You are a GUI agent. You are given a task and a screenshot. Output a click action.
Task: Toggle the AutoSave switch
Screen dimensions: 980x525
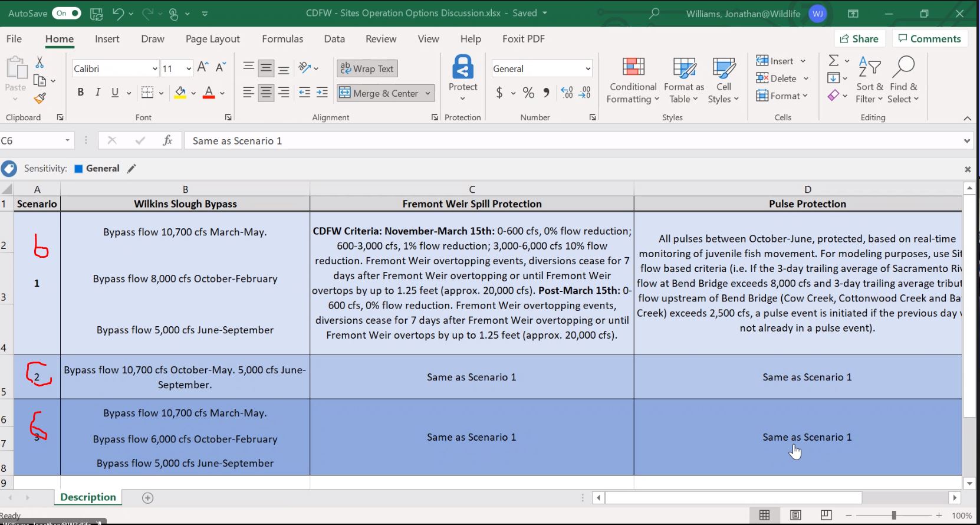tap(67, 13)
